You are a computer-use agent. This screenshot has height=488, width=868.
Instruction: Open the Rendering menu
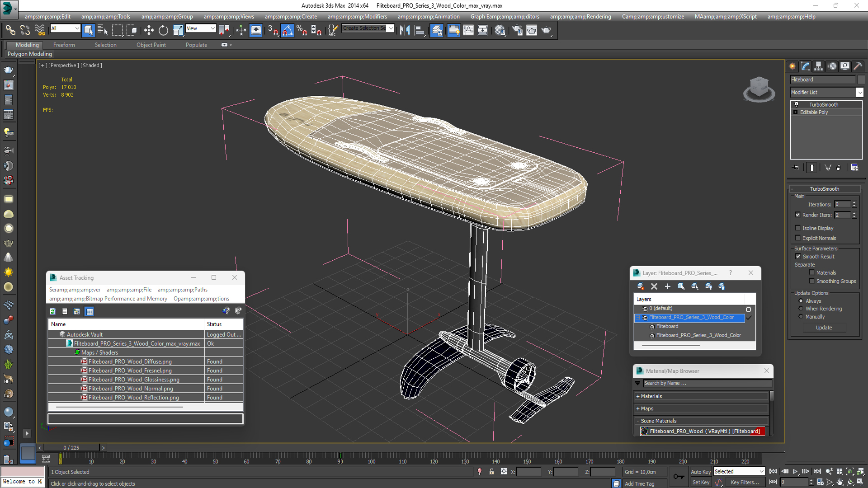pos(580,16)
